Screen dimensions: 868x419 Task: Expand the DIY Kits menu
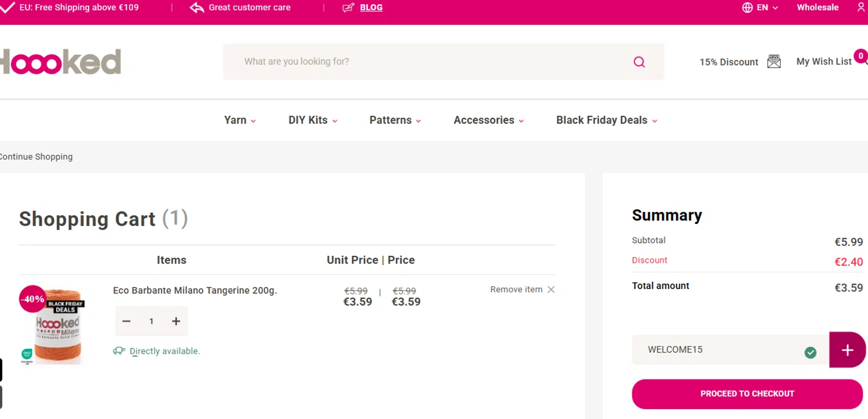pos(313,120)
